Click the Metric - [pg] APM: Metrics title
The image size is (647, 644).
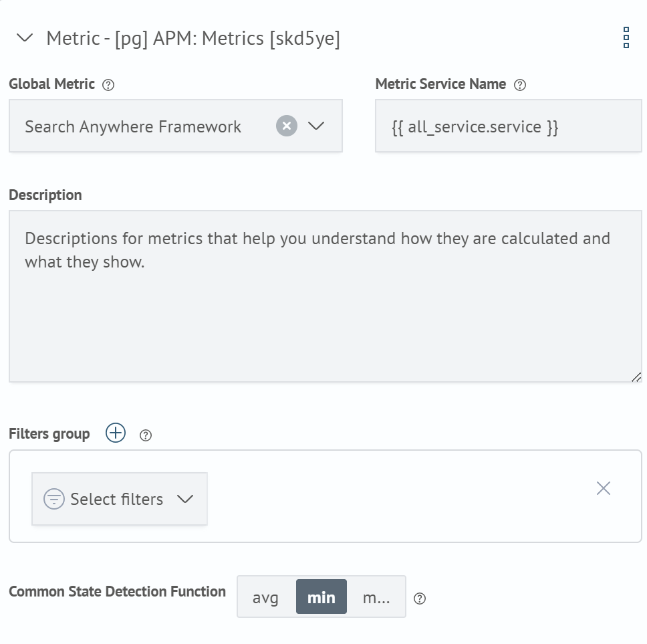click(x=193, y=38)
